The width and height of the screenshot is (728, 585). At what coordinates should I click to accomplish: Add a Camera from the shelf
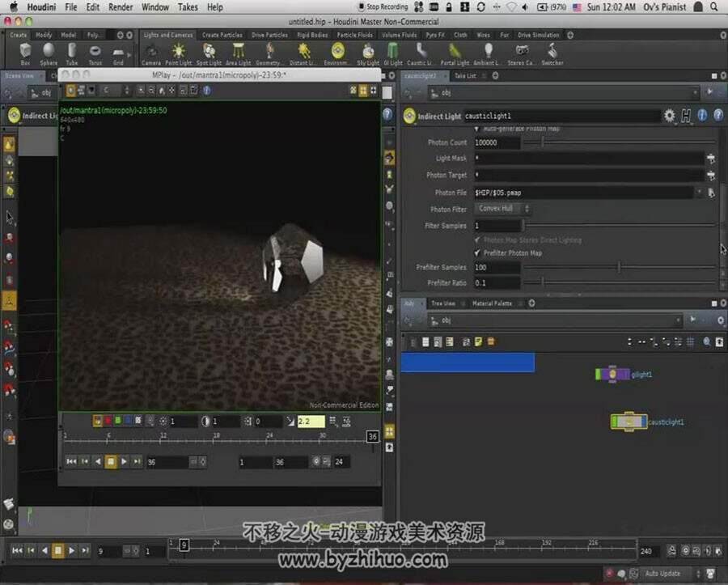151,54
